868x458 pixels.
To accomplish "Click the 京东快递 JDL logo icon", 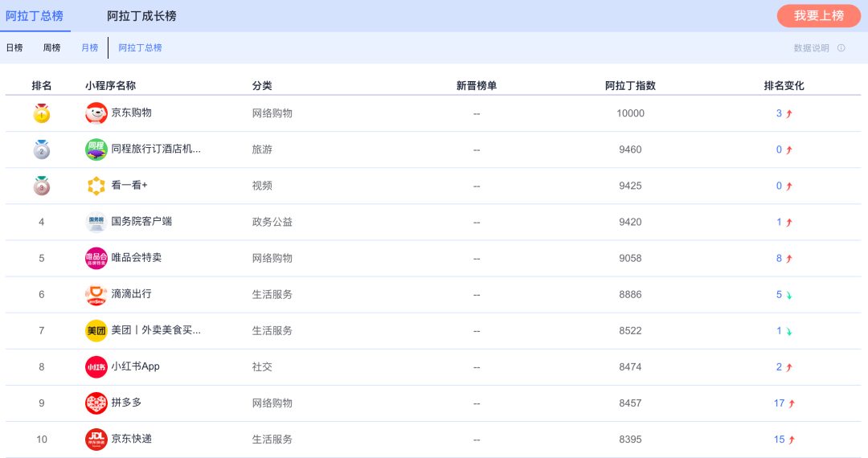I will point(96,439).
